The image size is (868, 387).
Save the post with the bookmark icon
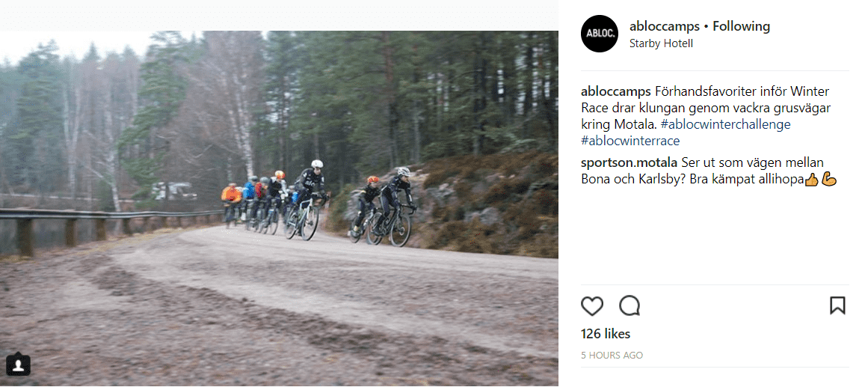click(x=837, y=305)
